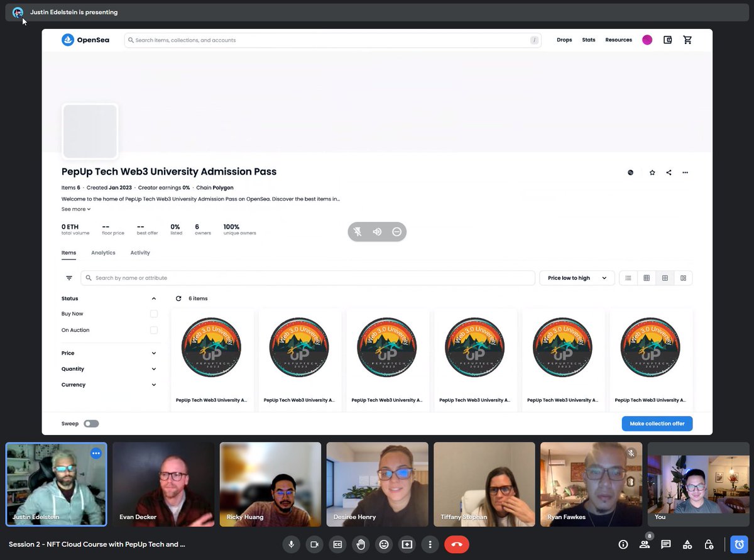The height and width of the screenshot is (560, 754).
Task: Leave the call with red button
Action: pyautogui.click(x=457, y=544)
